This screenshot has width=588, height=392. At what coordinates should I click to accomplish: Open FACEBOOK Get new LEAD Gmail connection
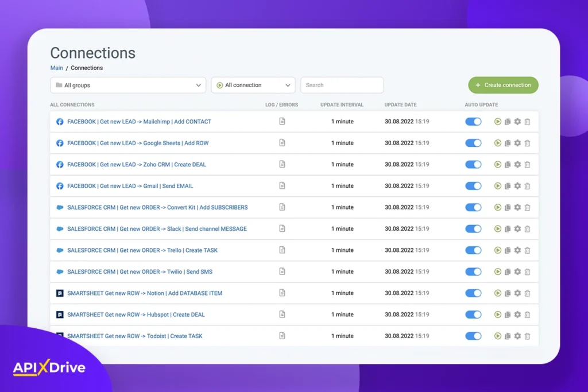coord(130,186)
